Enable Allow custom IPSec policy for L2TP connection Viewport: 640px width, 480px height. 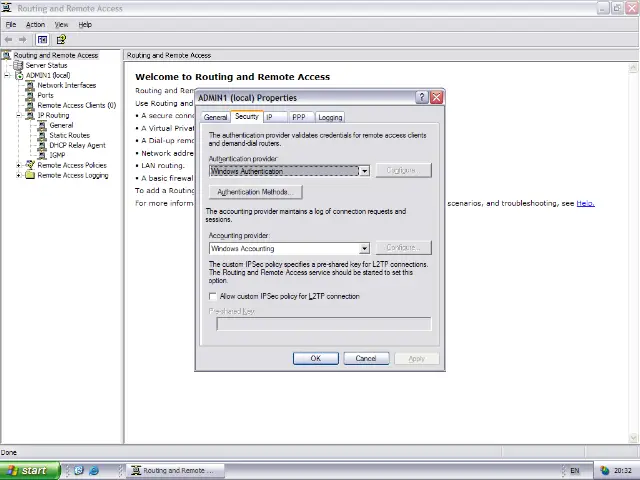(213, 296)
